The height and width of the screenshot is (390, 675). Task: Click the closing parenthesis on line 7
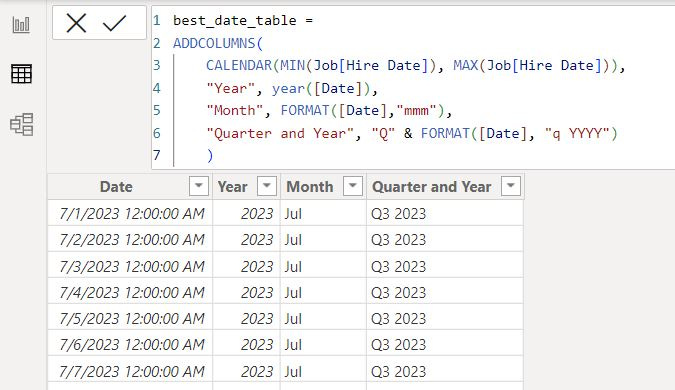pos(210,155)
